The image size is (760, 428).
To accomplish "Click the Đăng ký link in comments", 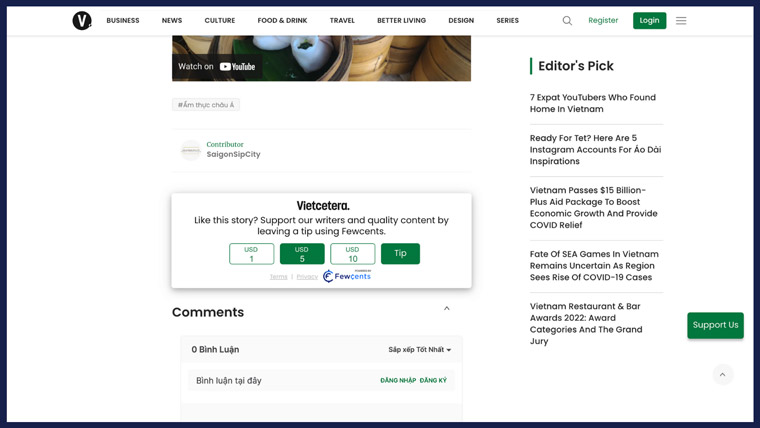I will point(433,380).
